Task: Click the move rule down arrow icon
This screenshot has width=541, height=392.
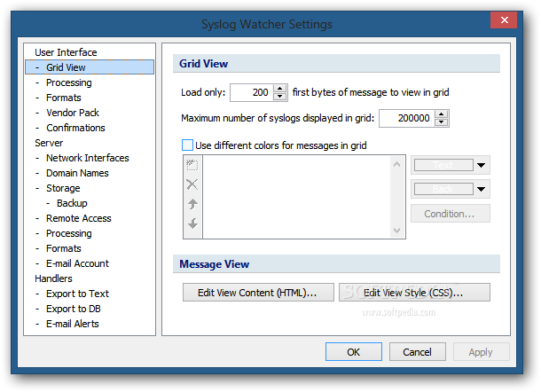Action: [x=192, y=223]
